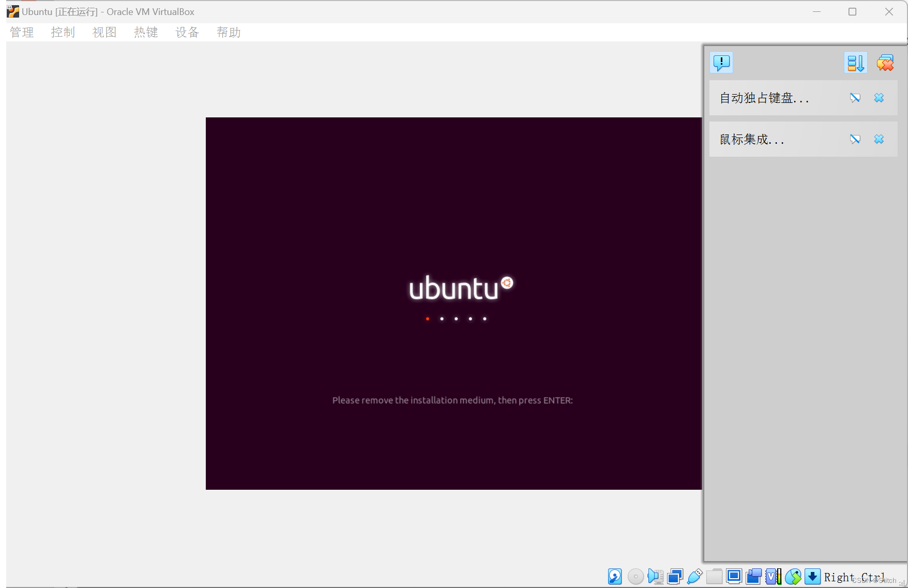The height and width of the screenshot is (588, 908).
Task: Close the VirtualBox VM window
Action: 889,11
